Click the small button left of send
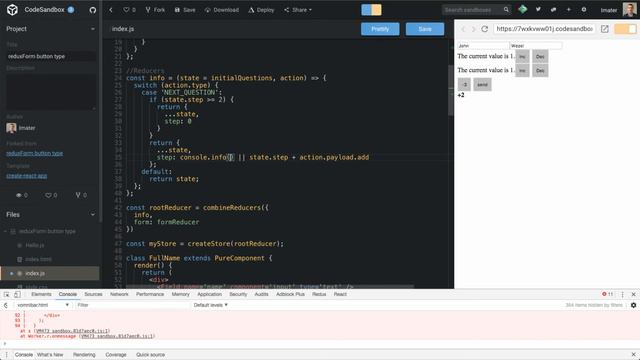The height and width of the screenshot is (360, 640). pos(464,84)
